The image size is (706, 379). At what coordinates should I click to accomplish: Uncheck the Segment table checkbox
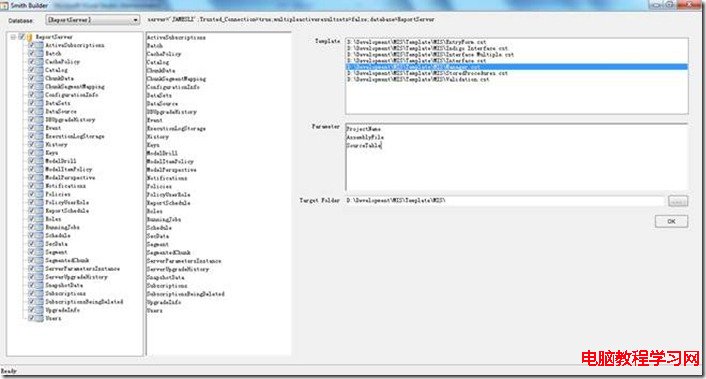(x=31, y=252)
